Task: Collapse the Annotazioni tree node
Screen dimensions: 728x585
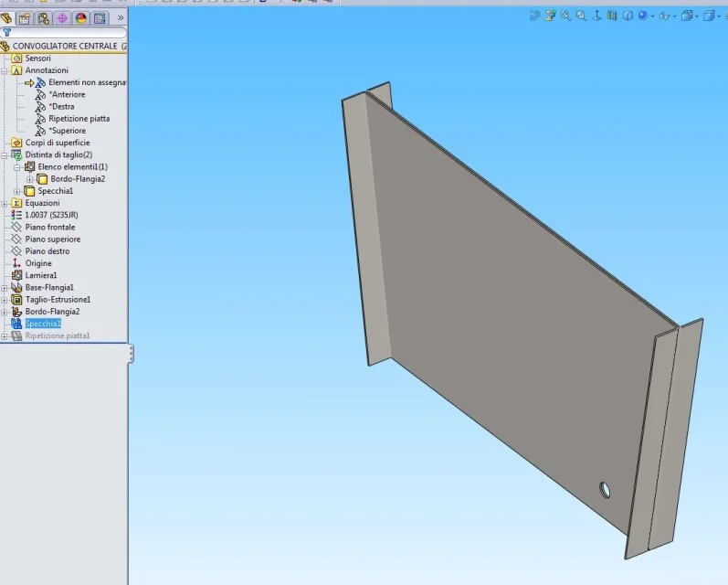Action: [5, 70]
